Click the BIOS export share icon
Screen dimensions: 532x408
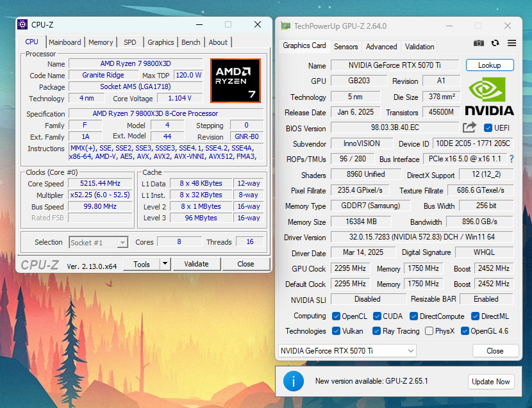click(469, 127)
